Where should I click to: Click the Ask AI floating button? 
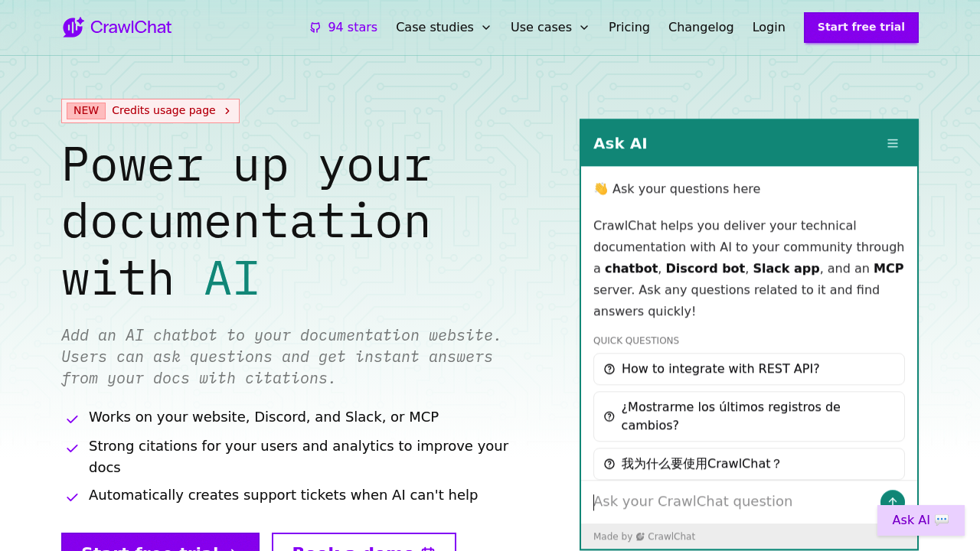pos(920,520)
